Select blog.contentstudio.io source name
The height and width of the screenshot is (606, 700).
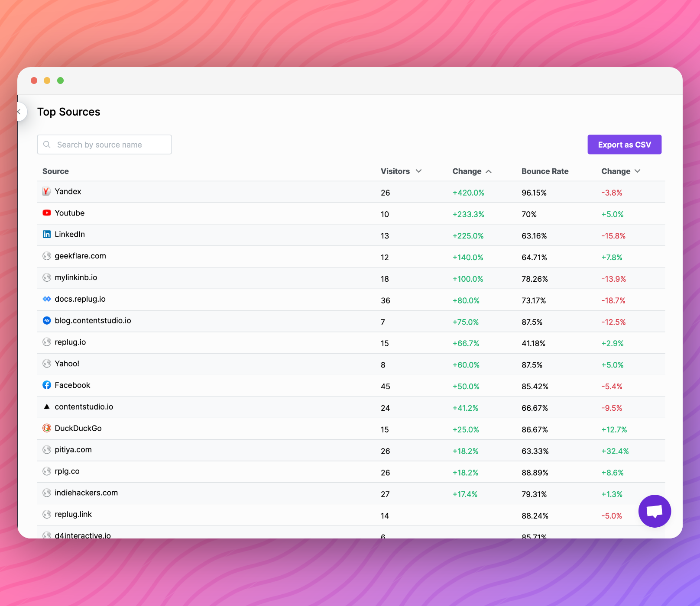coord(93,321)
